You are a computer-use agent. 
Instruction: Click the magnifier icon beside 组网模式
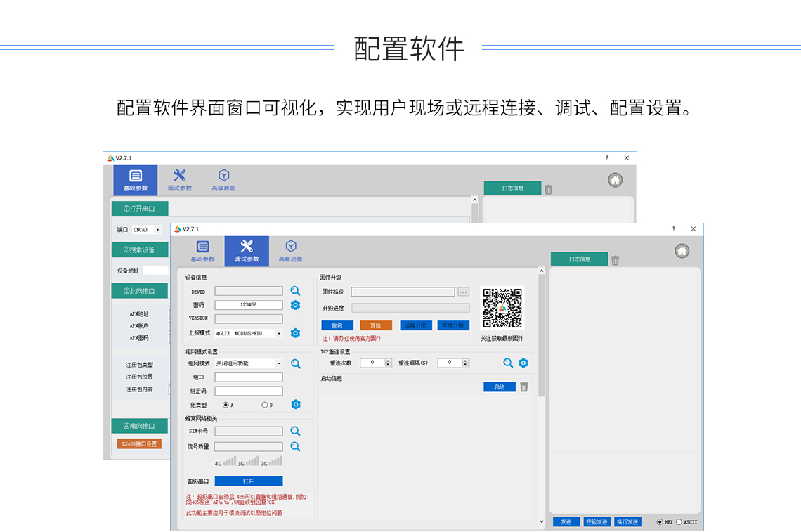pos(295,363)
